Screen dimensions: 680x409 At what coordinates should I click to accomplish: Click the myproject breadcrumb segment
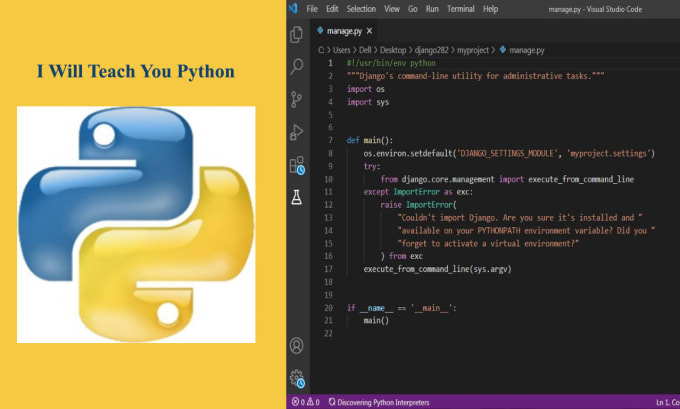click(x=473, y=50)
